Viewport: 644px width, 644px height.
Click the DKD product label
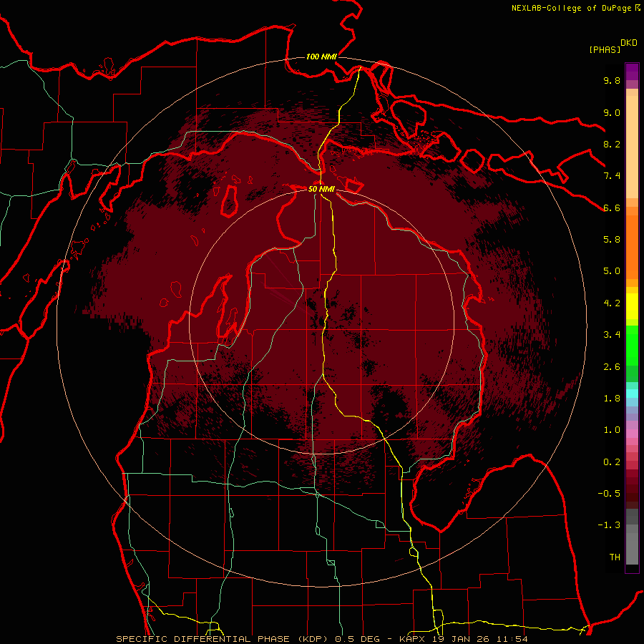[x=629, y=43]
